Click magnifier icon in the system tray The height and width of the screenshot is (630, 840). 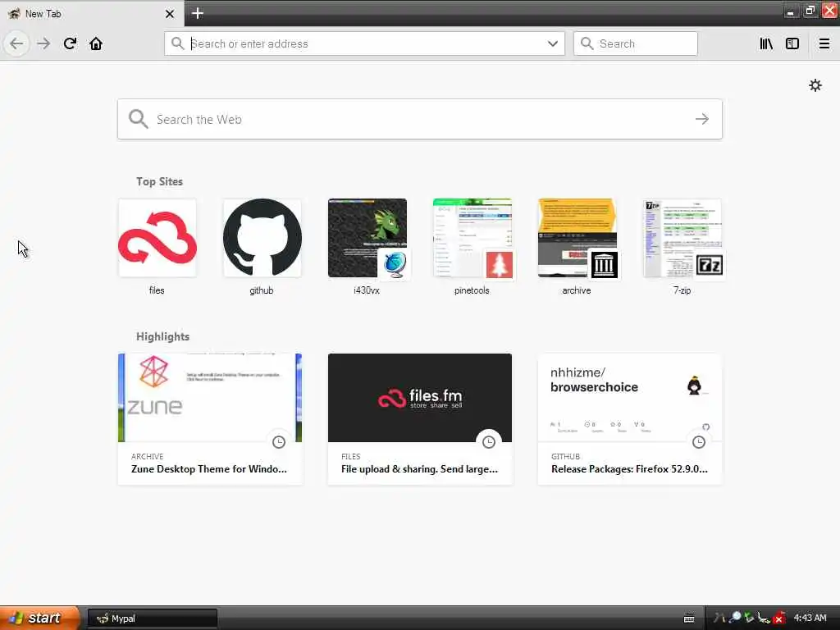click(735, 619)
